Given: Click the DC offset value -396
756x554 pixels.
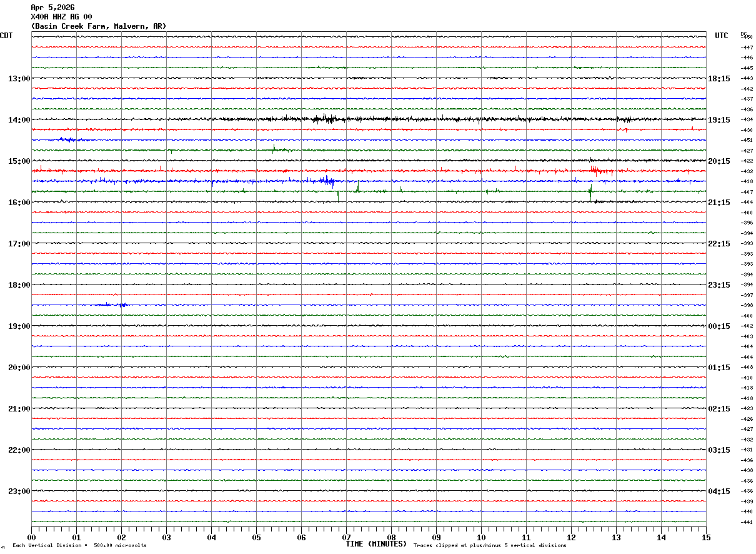Looking at the screenshot, I should [747, 223].
